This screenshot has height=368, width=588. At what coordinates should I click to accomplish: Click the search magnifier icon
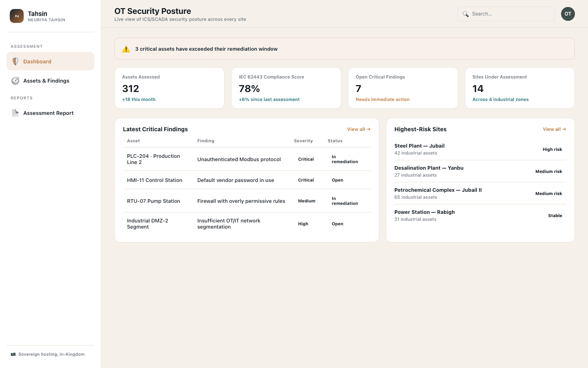pyautogui.click(x=465, y=14)
